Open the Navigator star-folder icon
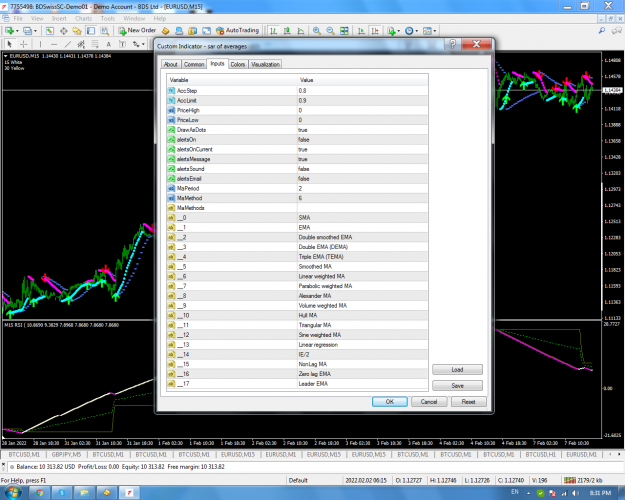This screenshot has height=500, width=625. point(77,31)
